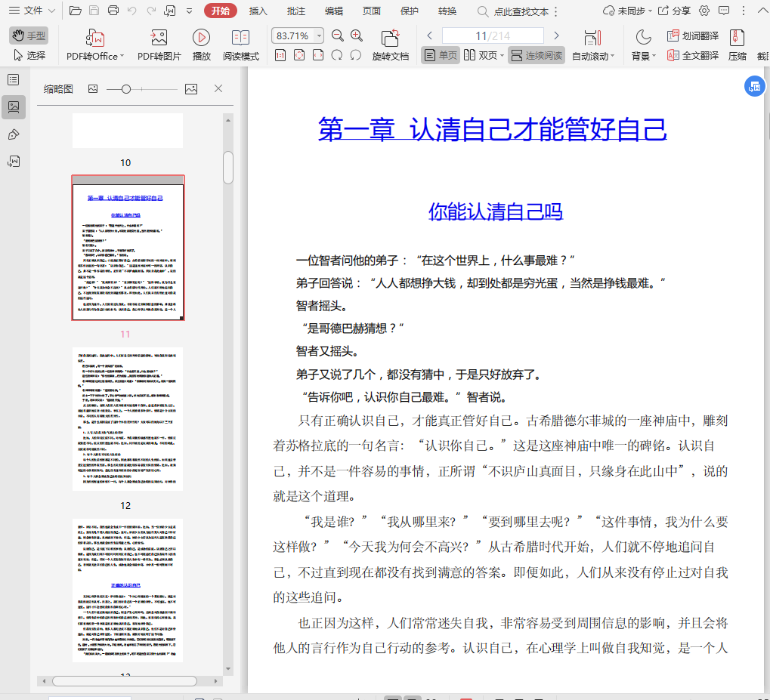This screenshot has width=770, height=700.
Task: Switch to the 保护 ribbon tab
Action: pyautogui.click(x=409, y=11)
